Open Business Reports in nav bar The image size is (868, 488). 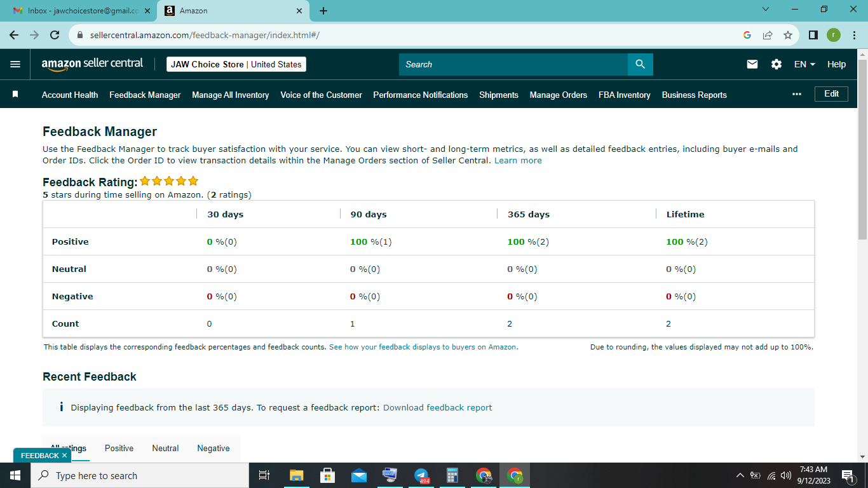(x=695, y=95)
